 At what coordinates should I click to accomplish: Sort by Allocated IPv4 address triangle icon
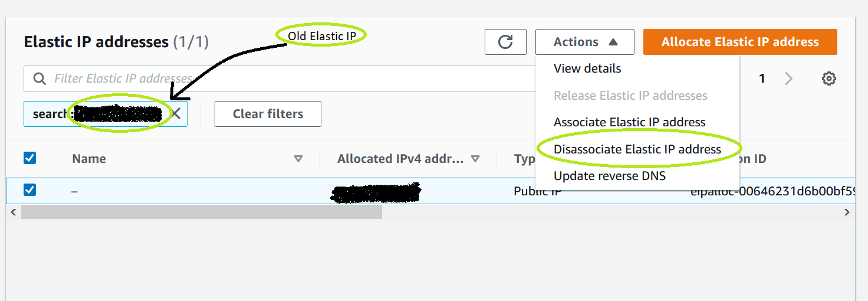(475, 159)
